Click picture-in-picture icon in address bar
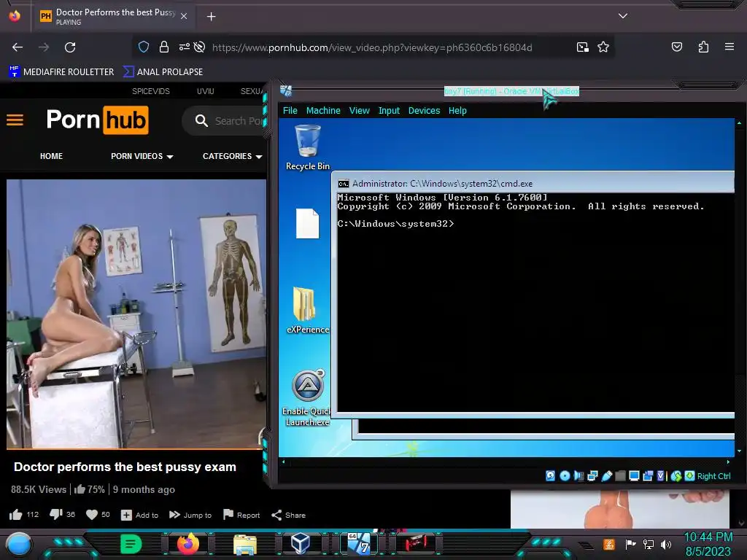The width and height of the screenshot is (747, 560). point(582,47)
